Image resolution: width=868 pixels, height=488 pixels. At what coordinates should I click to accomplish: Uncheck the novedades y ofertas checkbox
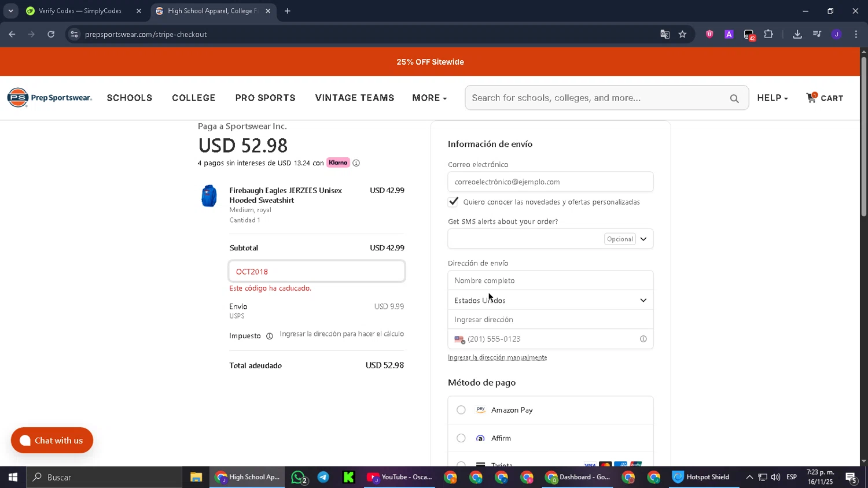tap(453, 202)
